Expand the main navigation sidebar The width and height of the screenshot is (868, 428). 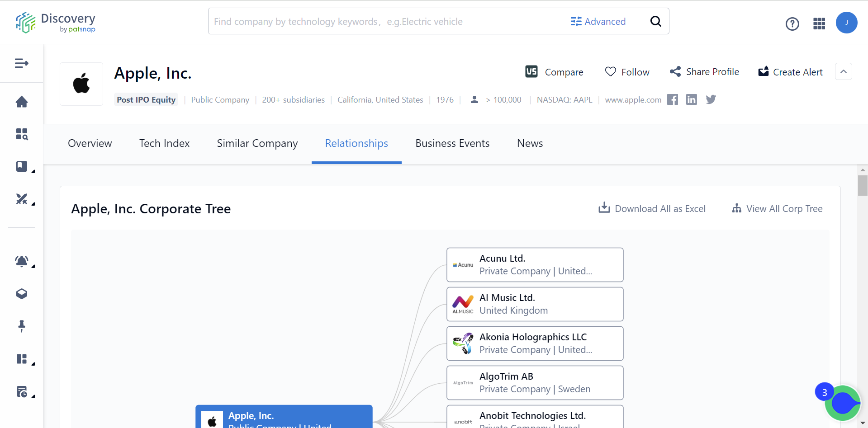click(21, 63)
